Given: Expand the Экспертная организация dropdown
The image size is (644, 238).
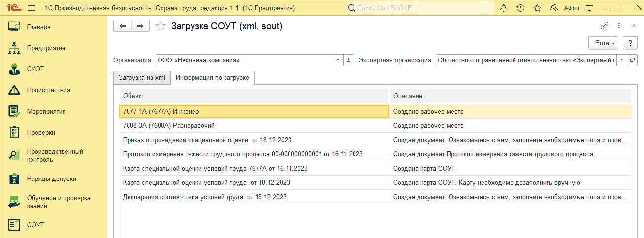Looking at the screenshot, I should (621, 60).
